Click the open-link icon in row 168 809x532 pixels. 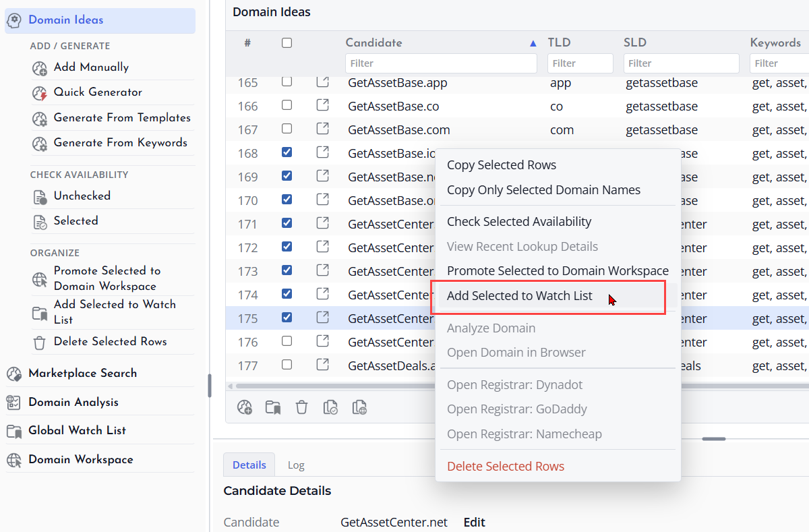tap(323, 152)
